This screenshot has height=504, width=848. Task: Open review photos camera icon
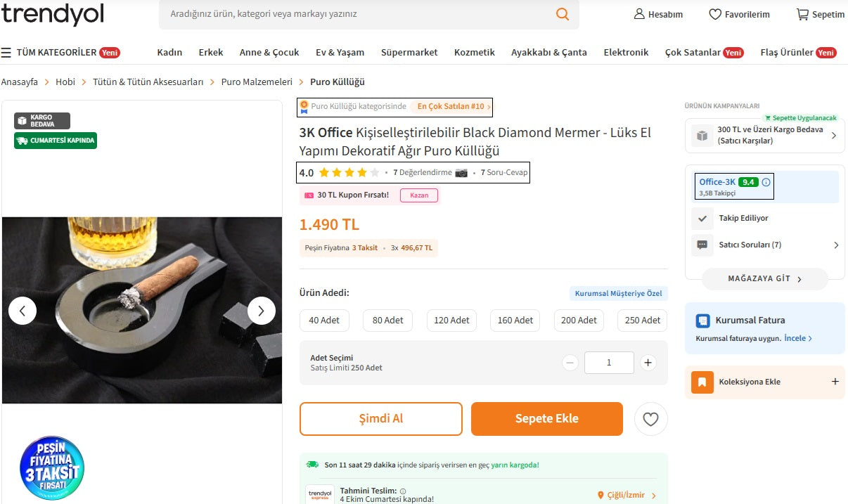pos(461,173)
